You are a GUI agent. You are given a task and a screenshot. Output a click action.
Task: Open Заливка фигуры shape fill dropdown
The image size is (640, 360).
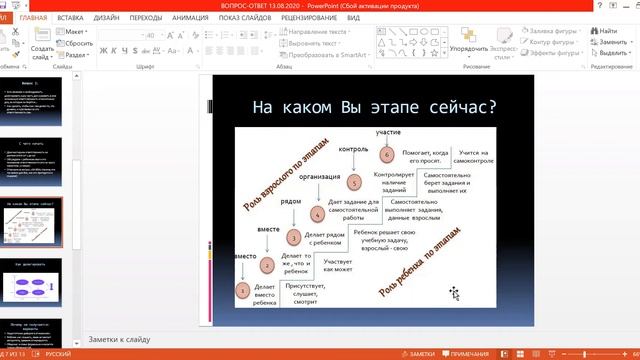551,31
